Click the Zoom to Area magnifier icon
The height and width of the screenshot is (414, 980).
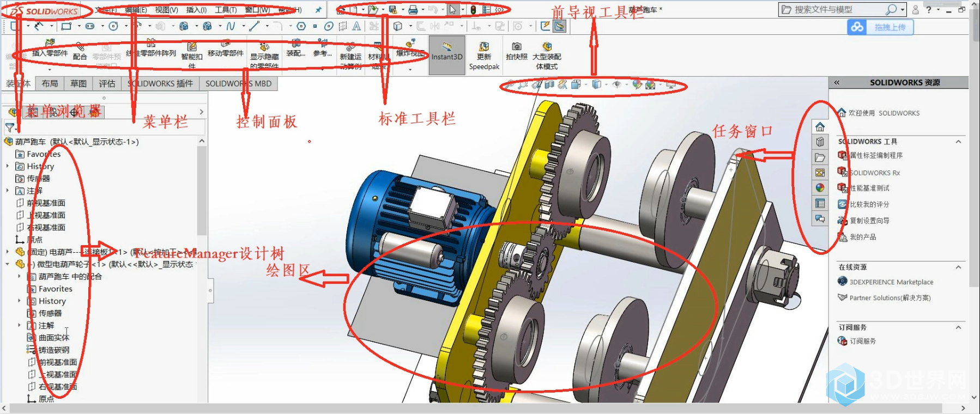pyautogui.click(x=523, y=84)
